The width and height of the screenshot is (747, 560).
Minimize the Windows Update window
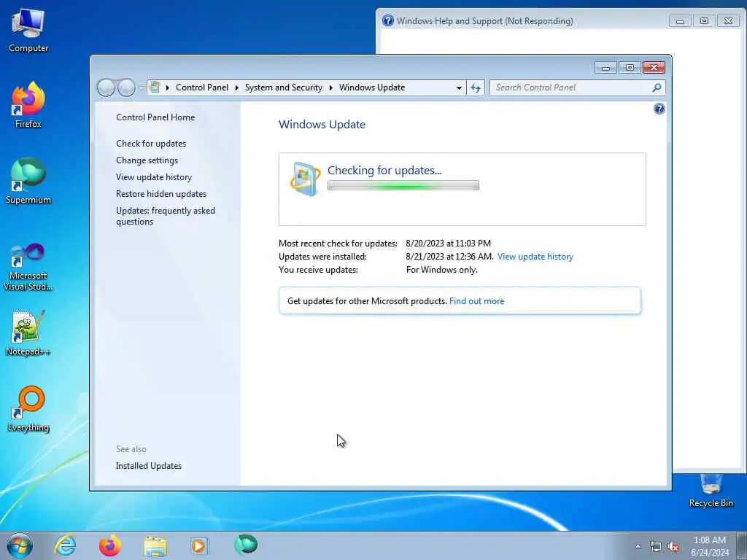tap(606, 68)
